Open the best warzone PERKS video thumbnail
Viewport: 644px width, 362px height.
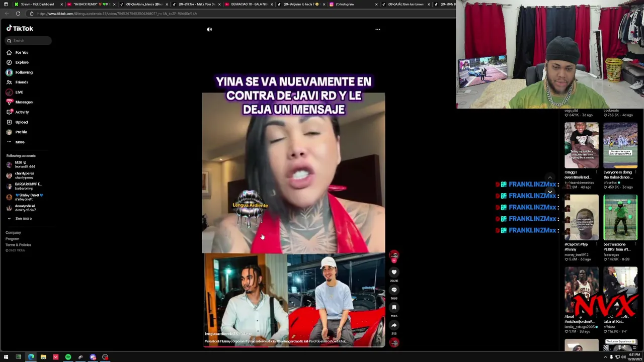pos(620,218)
